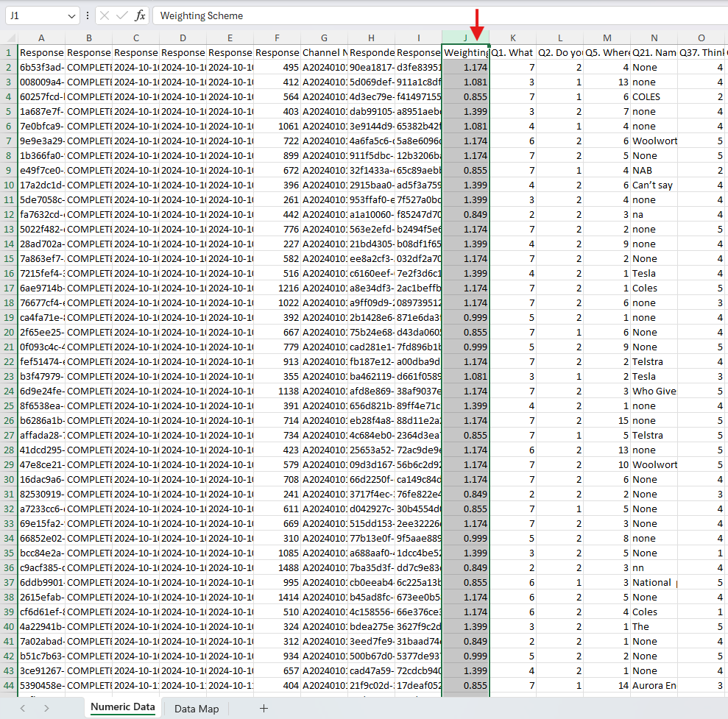The height and width of the screenshot is (719, 728).
Task: Select row 24 header
Action: click(9, 392)
